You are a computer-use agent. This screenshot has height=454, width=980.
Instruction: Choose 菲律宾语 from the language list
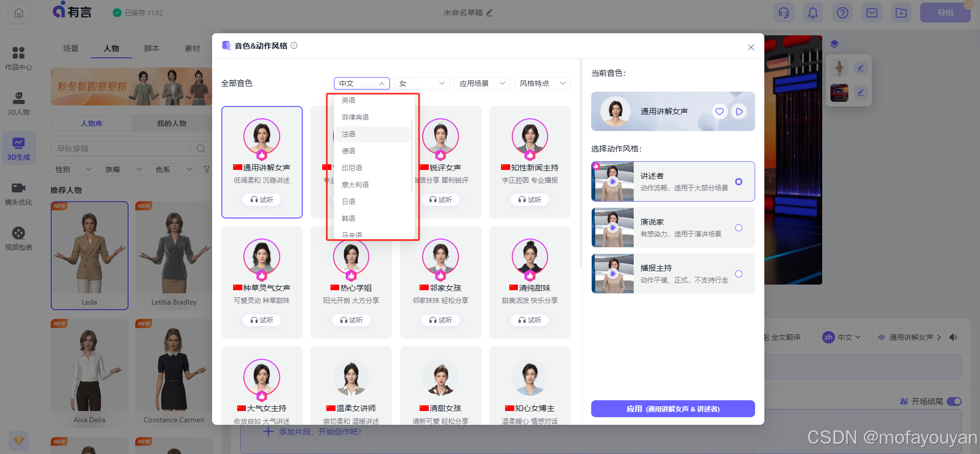[x=373, y=117]
